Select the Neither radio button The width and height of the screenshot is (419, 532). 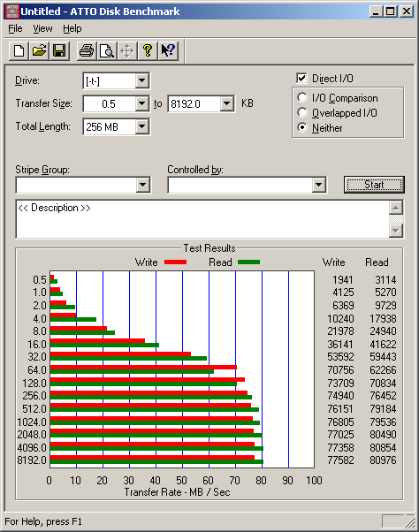(302, 127)
